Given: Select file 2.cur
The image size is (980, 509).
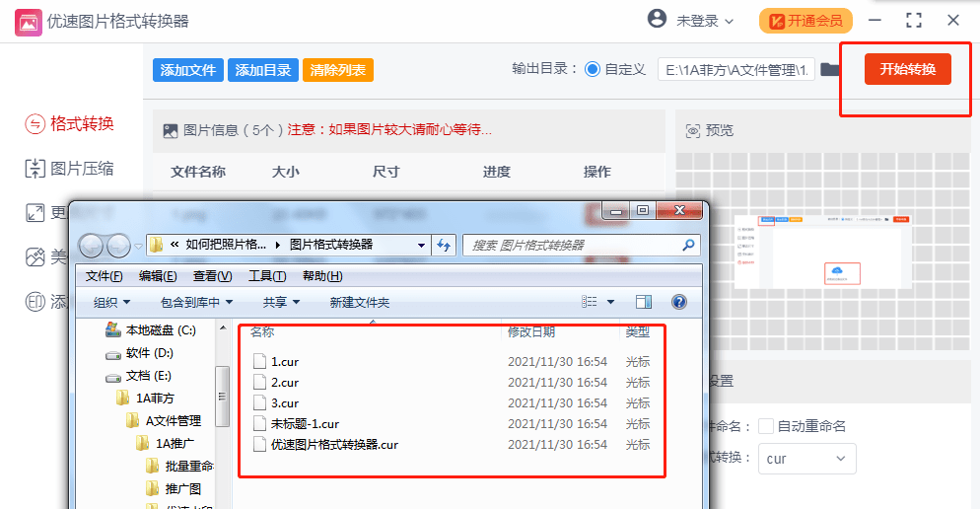Looking at the screenshot, I should (276, 383).
